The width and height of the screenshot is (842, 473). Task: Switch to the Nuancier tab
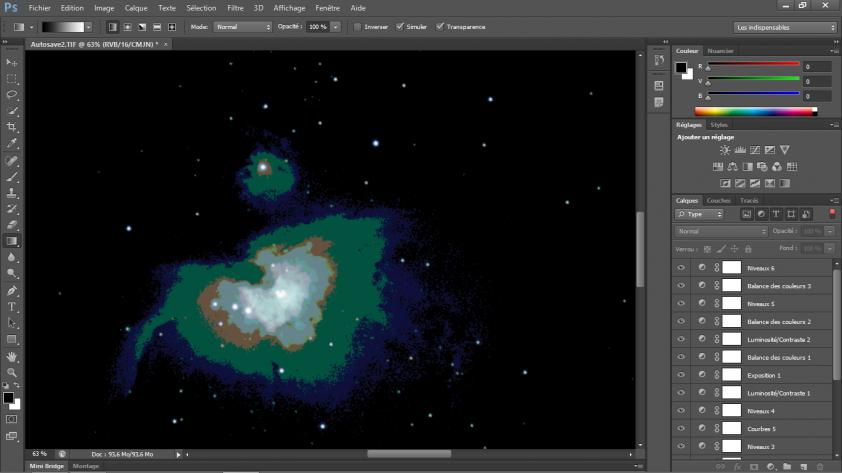coord(721,51)
